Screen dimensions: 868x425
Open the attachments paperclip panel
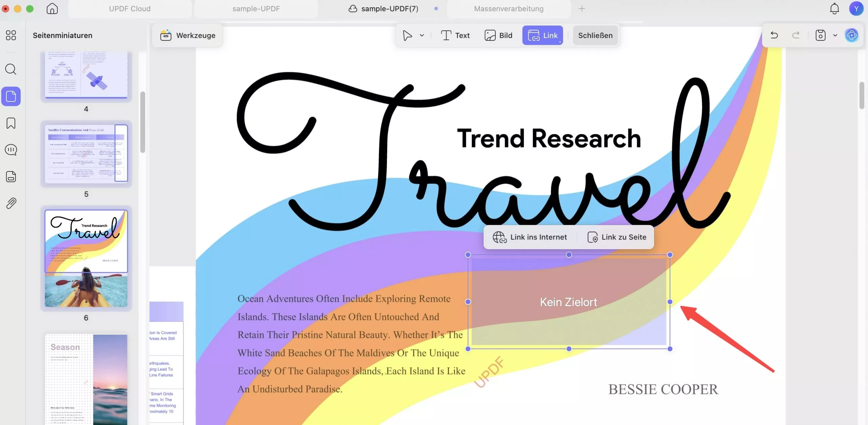coord(11,203)
